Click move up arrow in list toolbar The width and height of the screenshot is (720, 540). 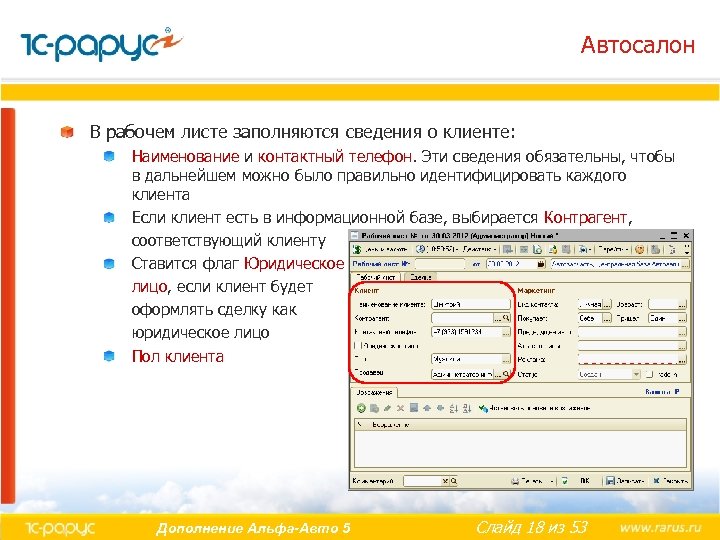click(427, 408)
